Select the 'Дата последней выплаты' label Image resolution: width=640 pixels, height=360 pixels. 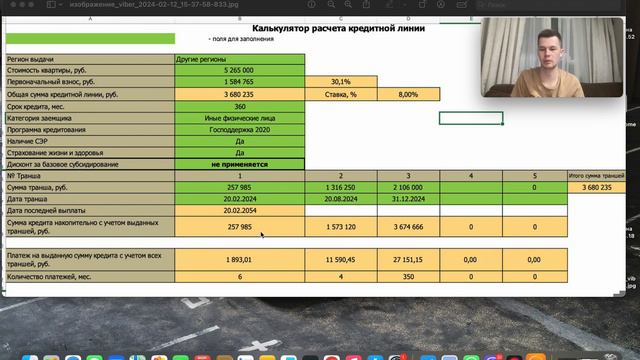coord(90,211)
